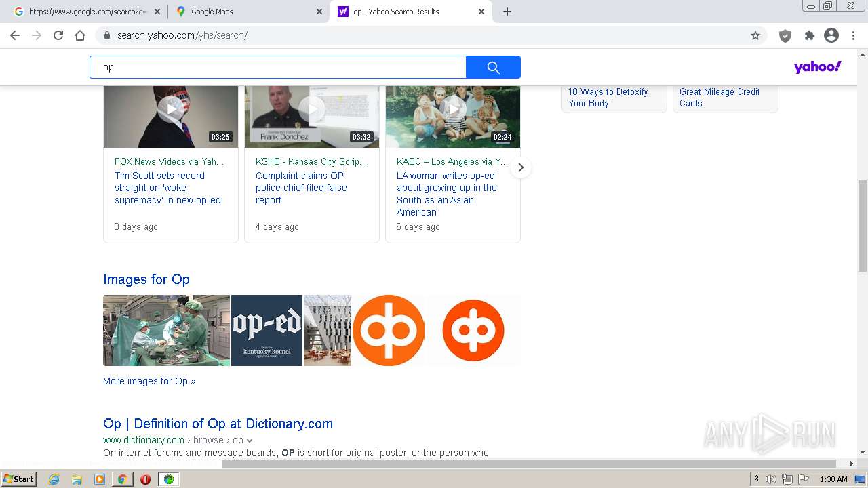The width and height of the screenshot is (868, 488).
Task: Open Complaint claims OP police chief link
Action: pyautogui.click(x=301, y=188)
